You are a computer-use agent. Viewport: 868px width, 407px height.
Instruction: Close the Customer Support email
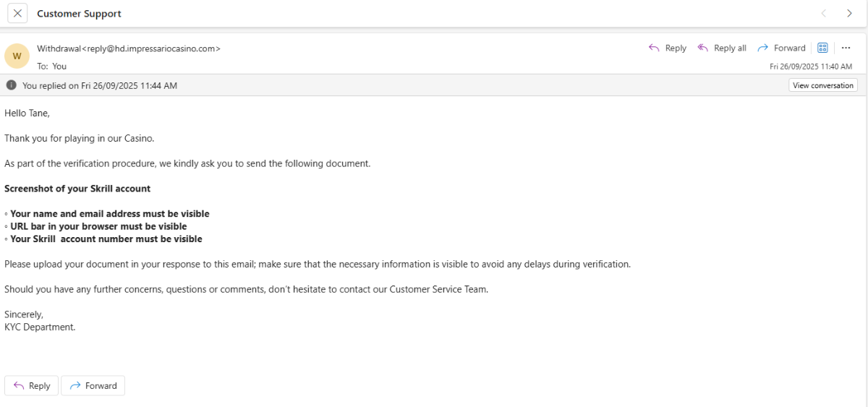(x=17, y=13)
